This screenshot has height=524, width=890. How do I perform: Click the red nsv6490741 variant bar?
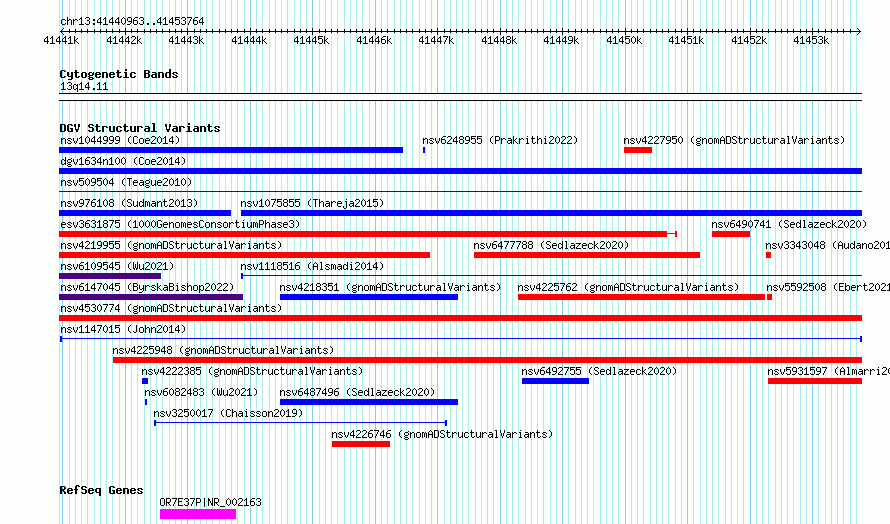(731, 234)
